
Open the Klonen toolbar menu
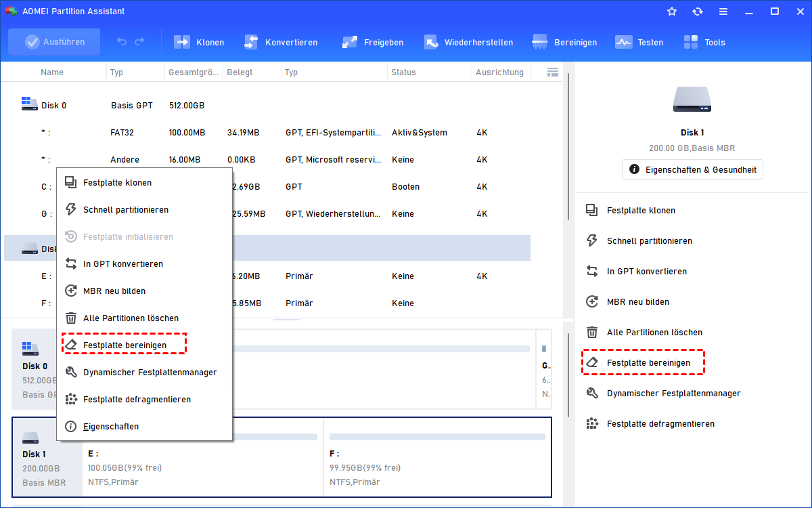[x=199, y=42]
